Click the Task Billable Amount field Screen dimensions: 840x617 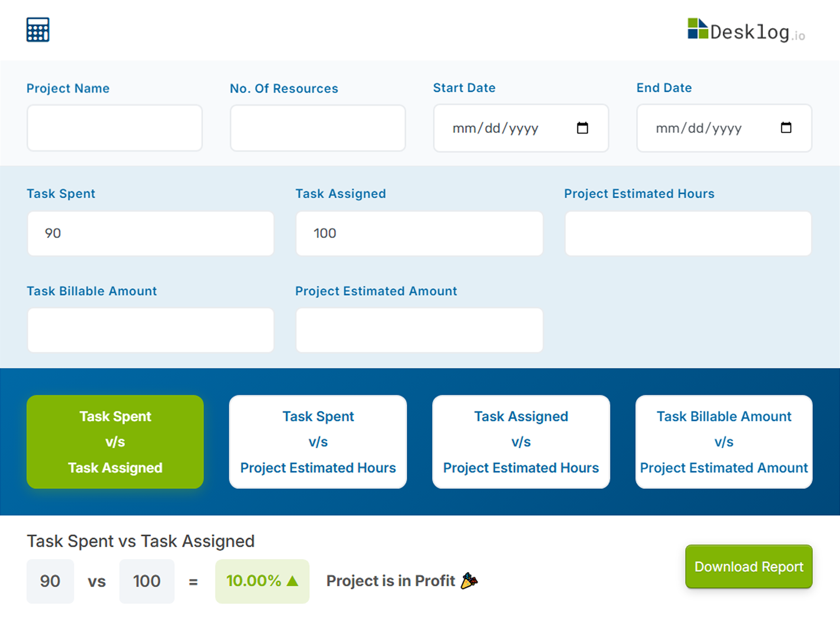click(x=150, y=330)
